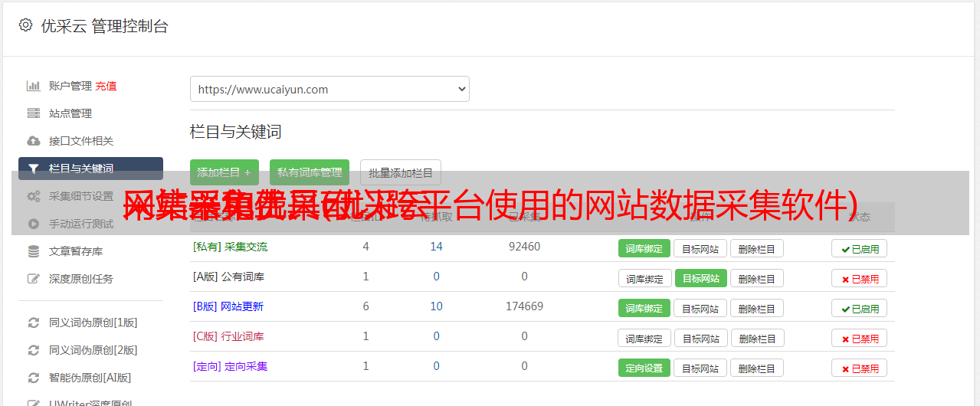
Task: Click the cloud upload icon for 接口文件相关
Action: (x=33, y=141)
